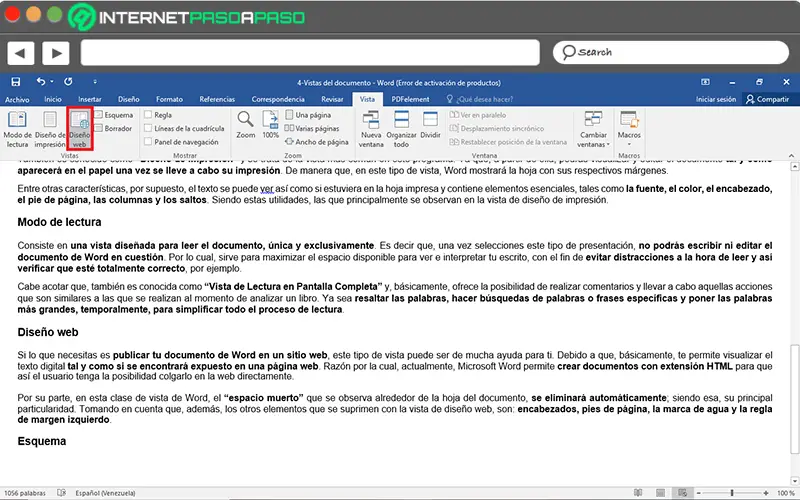Click the browser address bar field
Screen dimensions: 800x500
(x=310, y=53)
